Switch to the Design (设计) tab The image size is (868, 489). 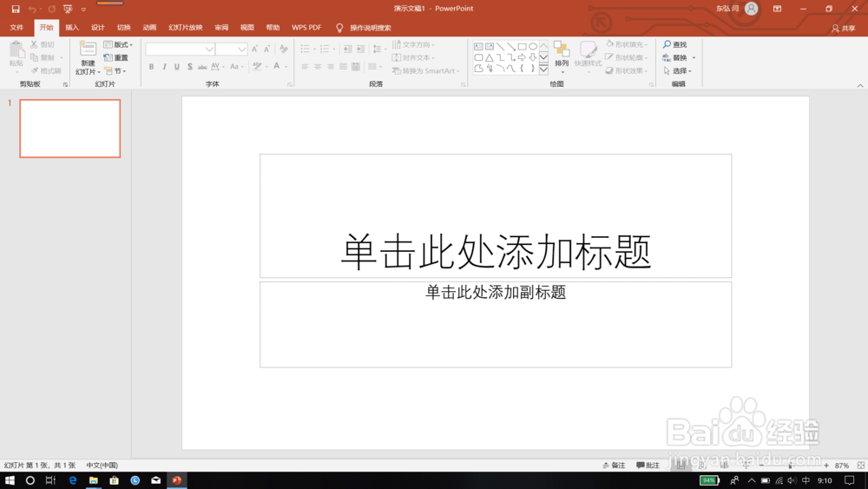click(x=97, y=28)
